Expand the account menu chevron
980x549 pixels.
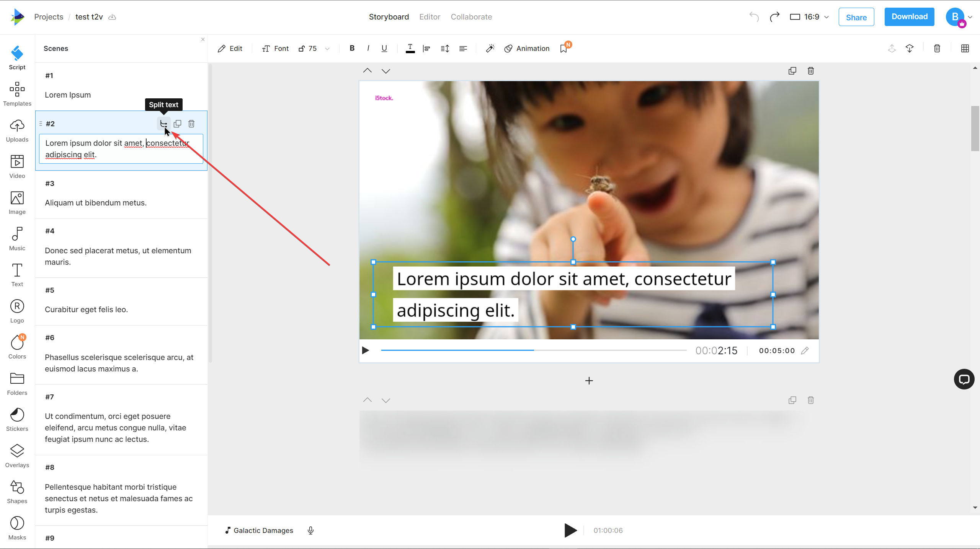click(970, 17)
